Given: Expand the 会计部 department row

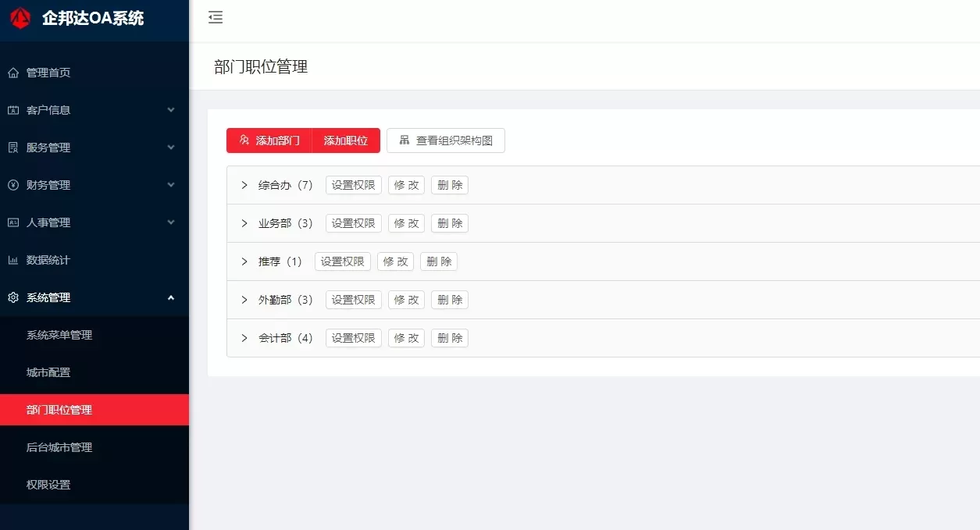Looking at the screenshot, I should pos(244,338).
